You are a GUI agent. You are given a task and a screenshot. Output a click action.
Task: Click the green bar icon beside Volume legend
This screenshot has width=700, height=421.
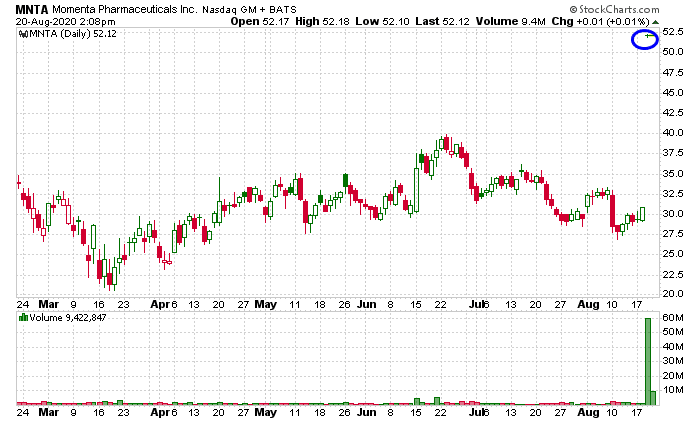point(23,317)
